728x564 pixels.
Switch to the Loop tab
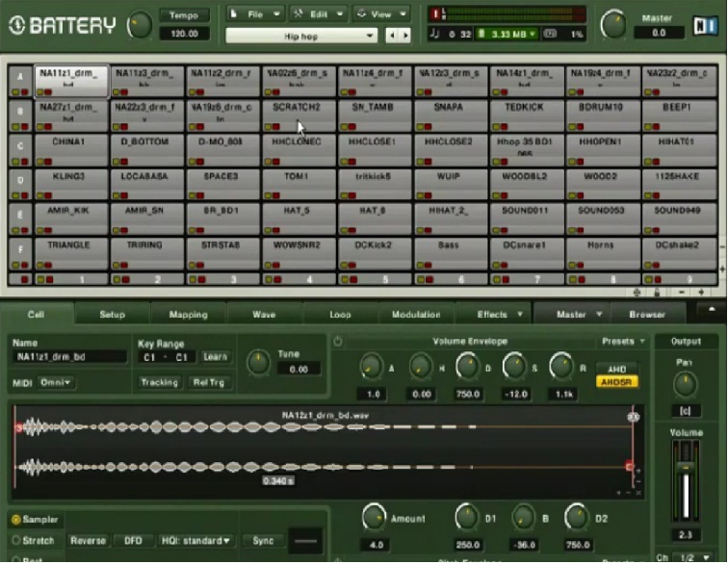(340, 315)
